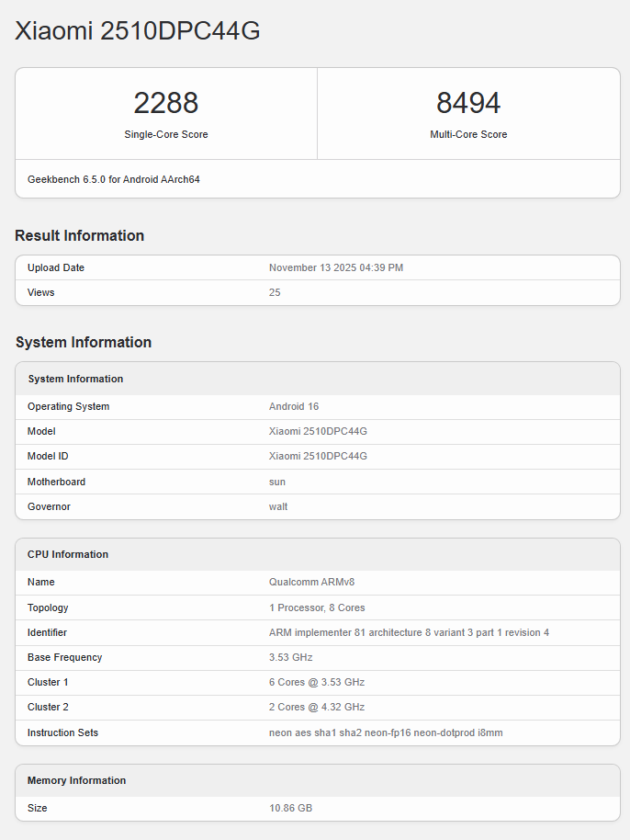The height and width of the screenshot is (840, 630).
Task: Click the Cluster 2 value 2 Cores @ 4.32 GHz
Action: 317,707
